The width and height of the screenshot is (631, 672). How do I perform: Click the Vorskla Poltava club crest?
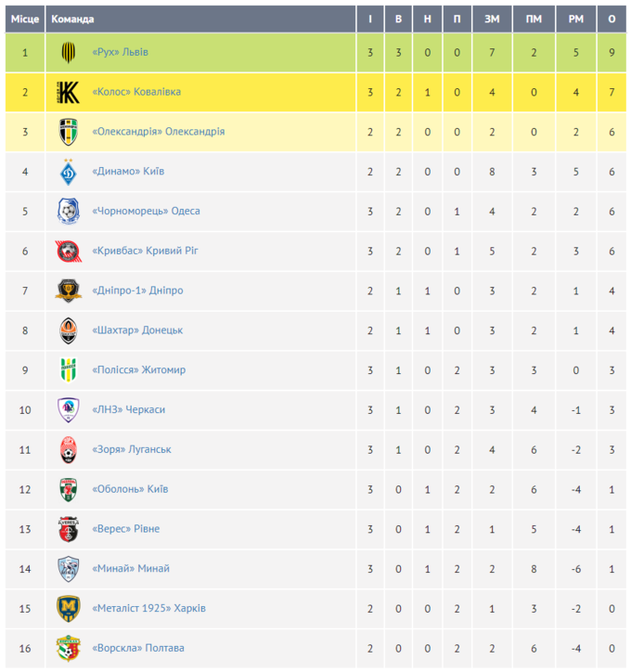pyautogui.click(x=69, y=648)
